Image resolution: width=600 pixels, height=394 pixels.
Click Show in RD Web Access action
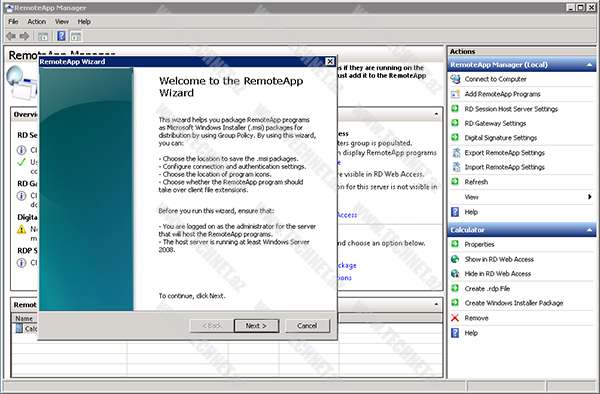coord(499,259)
